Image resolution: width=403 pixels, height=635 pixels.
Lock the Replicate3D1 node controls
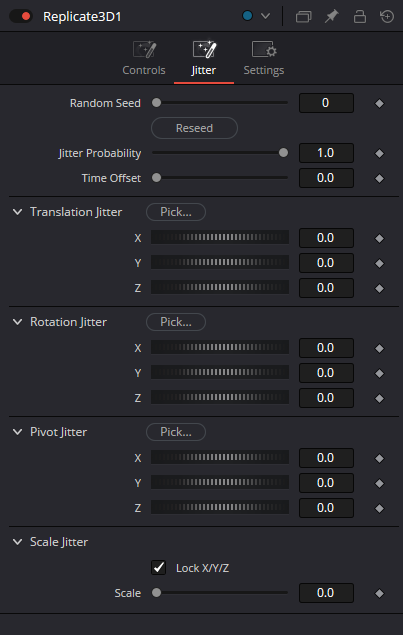[x=360, y=17]
